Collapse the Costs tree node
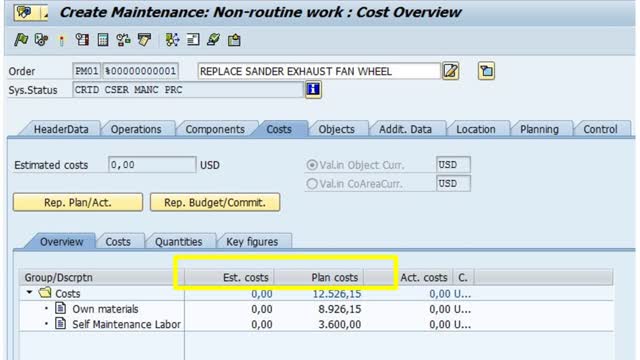Screen dimensions: 640x360 pyautogui.click(x=29, y=292)
